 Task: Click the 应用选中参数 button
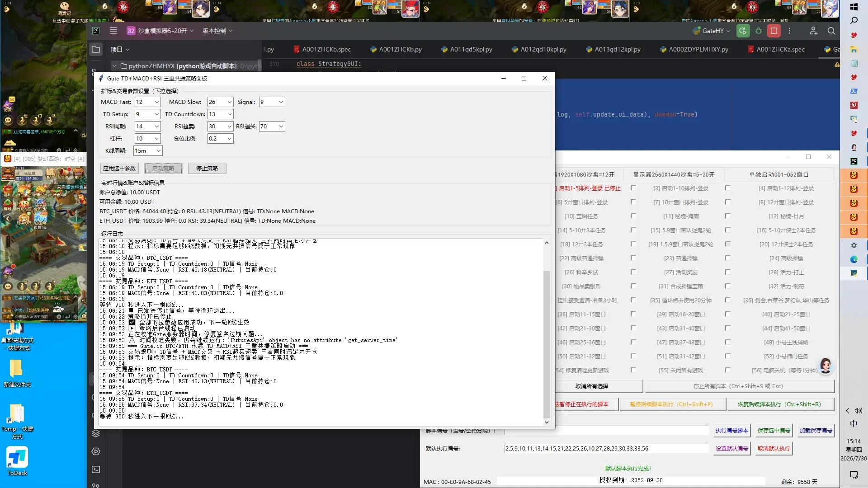(x=119, y=168)
